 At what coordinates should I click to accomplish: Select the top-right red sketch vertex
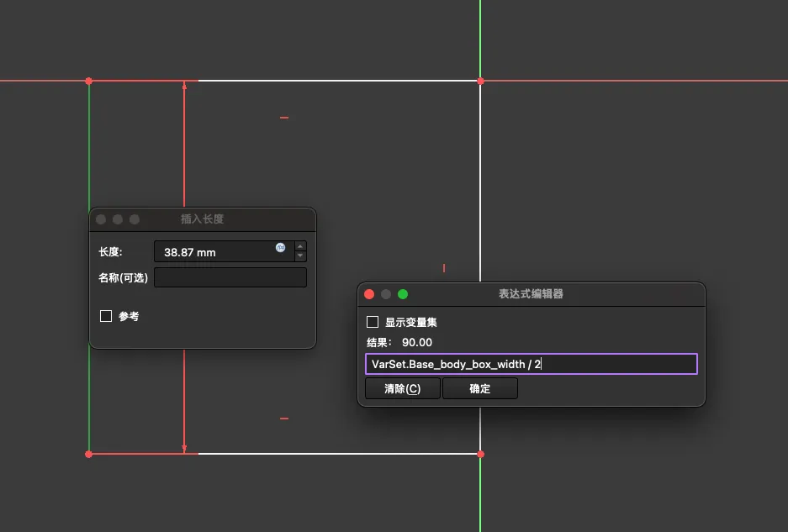tap(480, 81)
